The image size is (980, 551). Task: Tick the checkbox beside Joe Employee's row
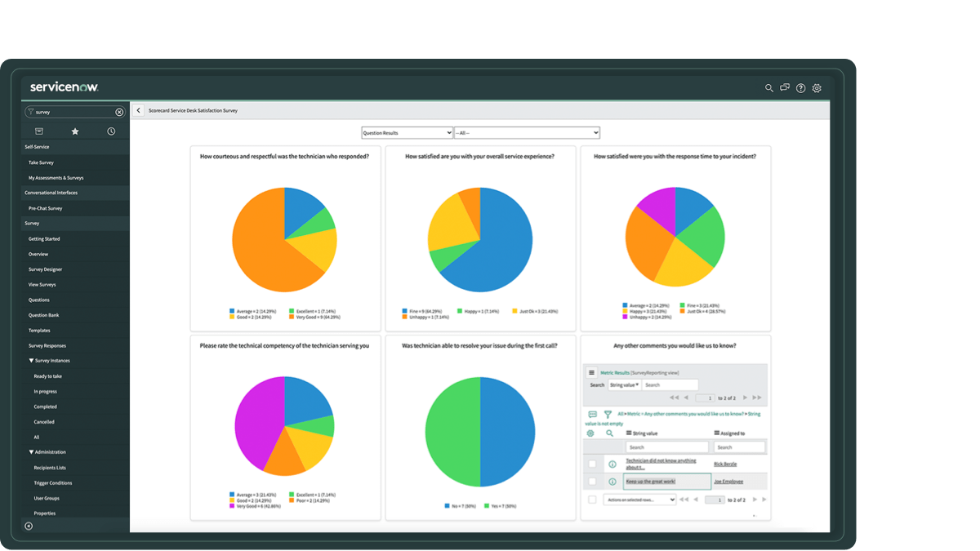click(x=591, y=482)
